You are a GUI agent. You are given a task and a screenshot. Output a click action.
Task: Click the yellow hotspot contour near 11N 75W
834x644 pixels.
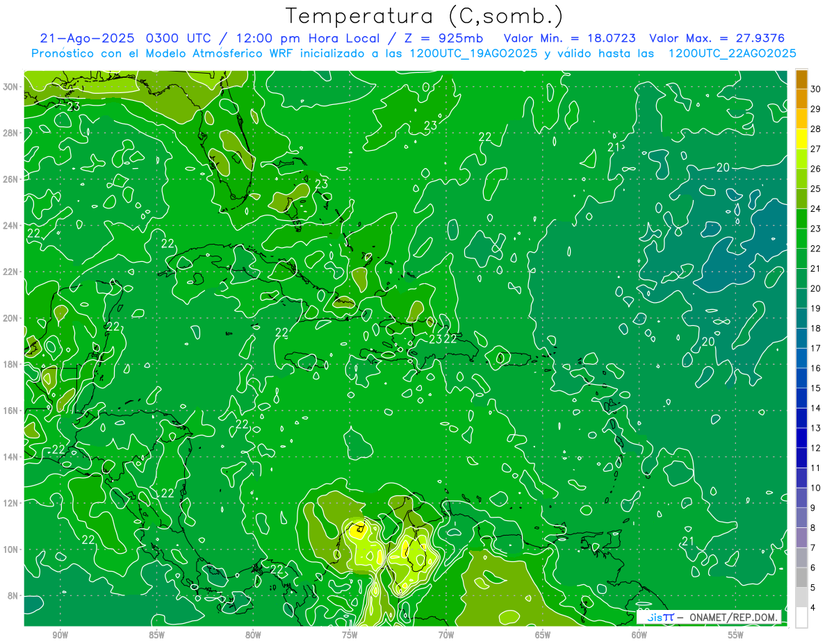(358, 531)
